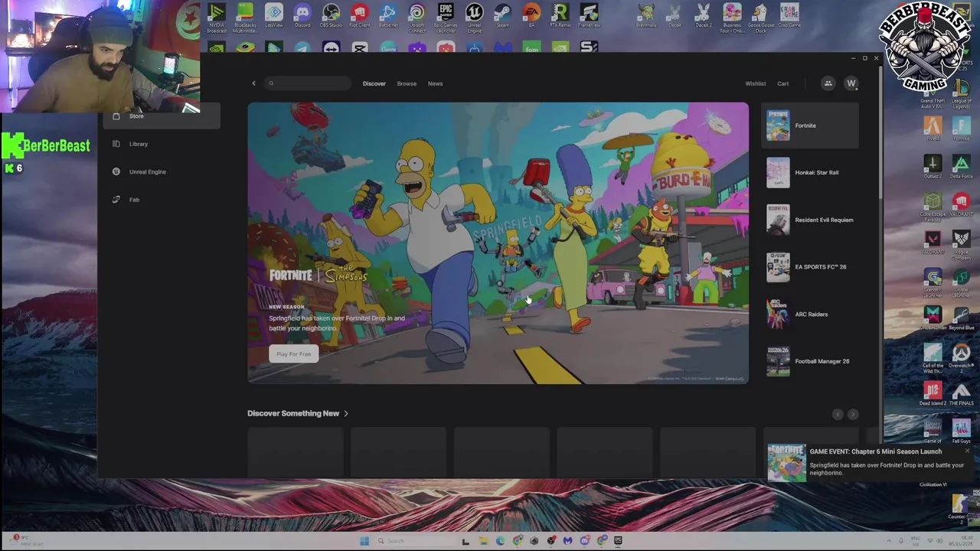Open taskbar clock and date

(962, 541)
